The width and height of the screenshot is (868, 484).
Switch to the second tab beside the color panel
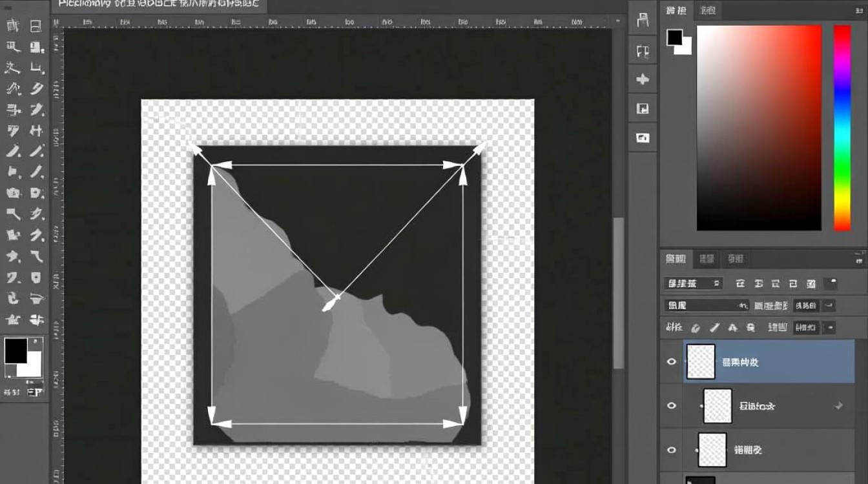point(708,10)
